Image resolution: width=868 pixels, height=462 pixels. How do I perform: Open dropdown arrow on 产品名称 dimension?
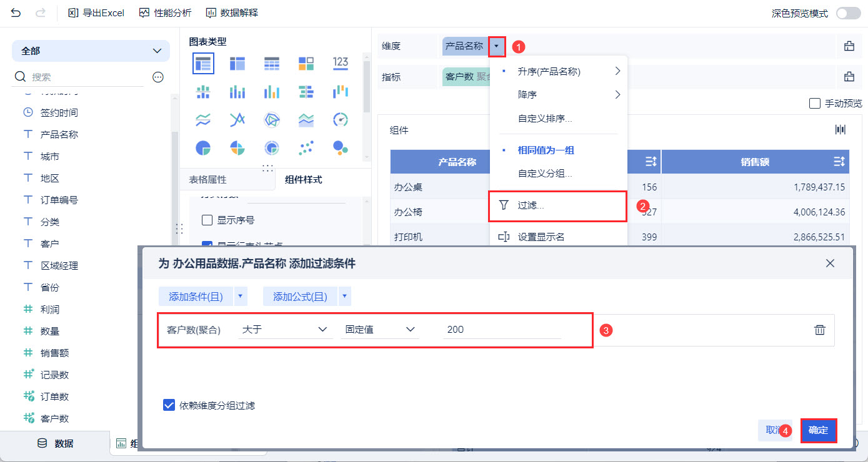tap(496, 46)
